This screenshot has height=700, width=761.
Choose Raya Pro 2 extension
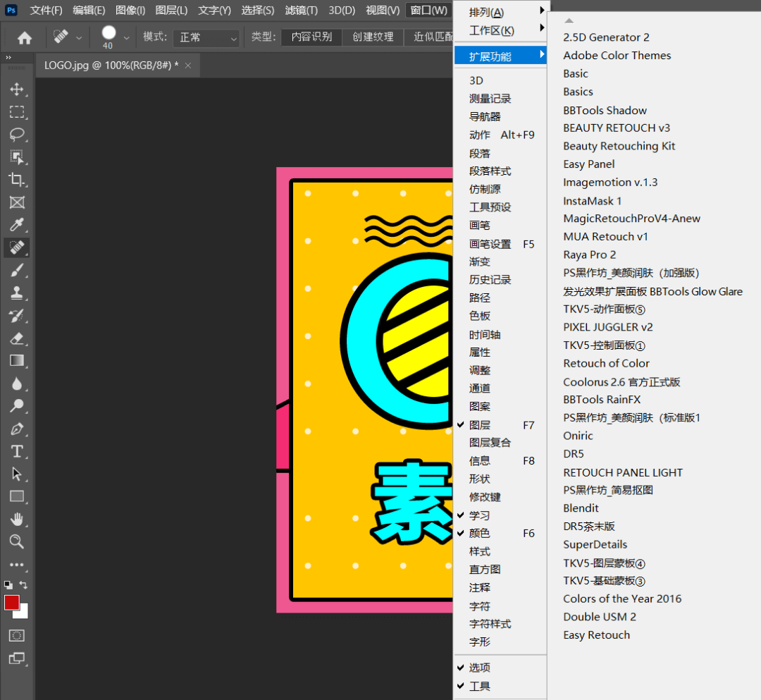point(589,254)
